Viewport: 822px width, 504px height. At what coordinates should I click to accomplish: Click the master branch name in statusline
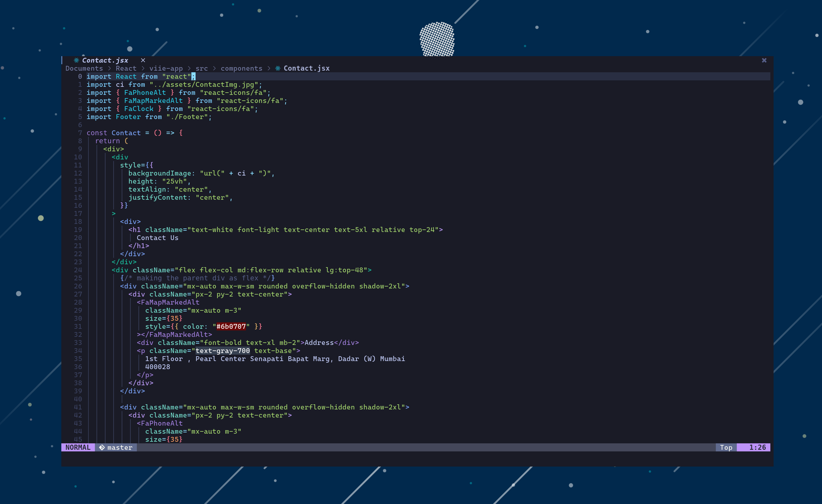[x=120, y=447]
